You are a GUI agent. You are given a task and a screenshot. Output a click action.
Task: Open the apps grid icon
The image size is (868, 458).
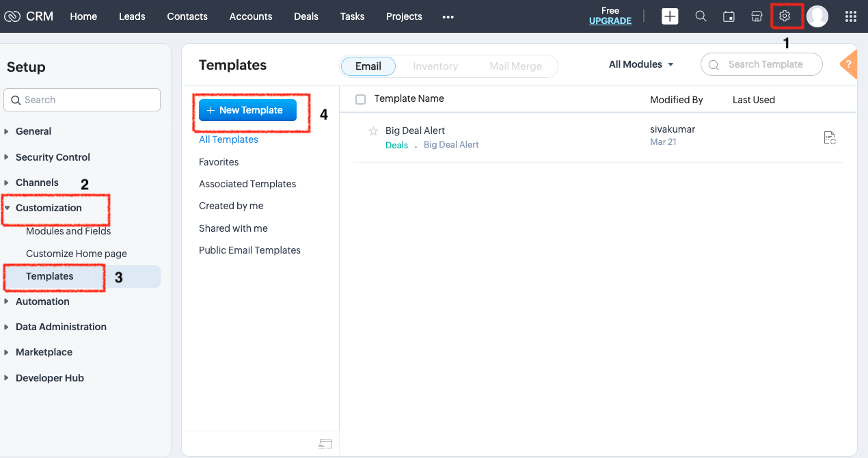[x=850, y=16]
